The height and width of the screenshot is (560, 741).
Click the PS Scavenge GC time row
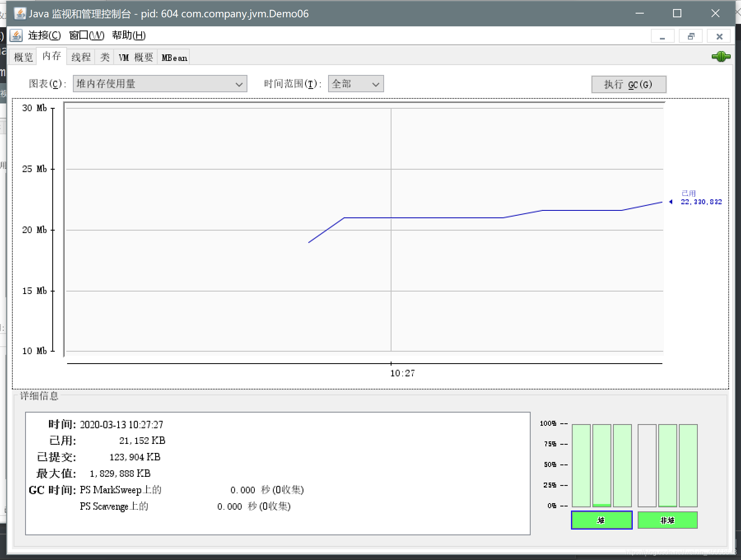click(185, 506)
